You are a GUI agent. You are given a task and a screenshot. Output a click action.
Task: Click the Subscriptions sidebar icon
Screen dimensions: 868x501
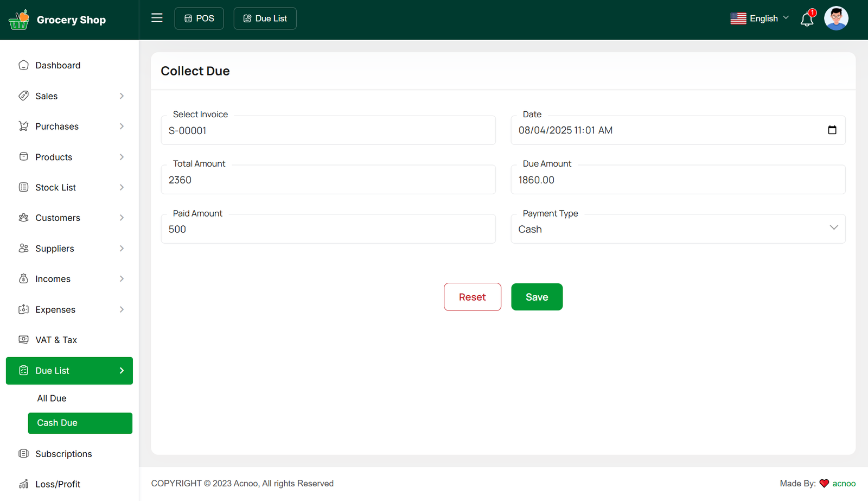click(23, 454)
